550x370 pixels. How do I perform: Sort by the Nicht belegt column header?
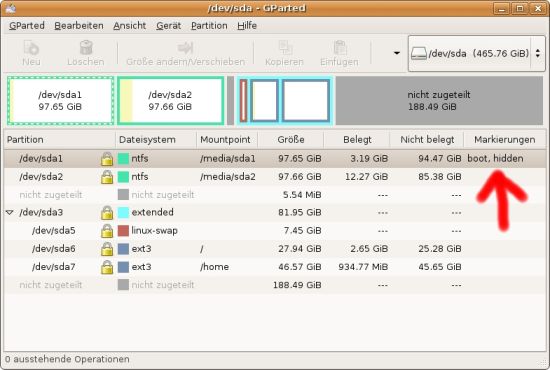(x=427, y=140)
